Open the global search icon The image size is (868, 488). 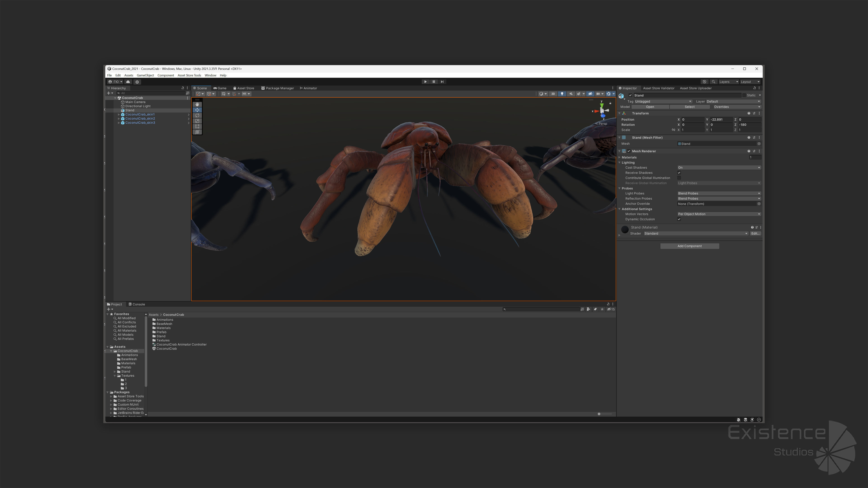click(713, 82)
